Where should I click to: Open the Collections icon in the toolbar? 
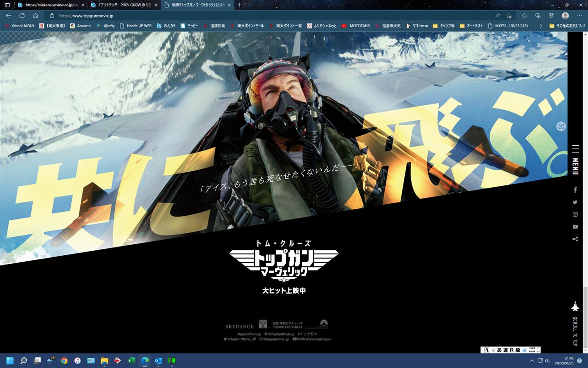(x=538, y=16)
